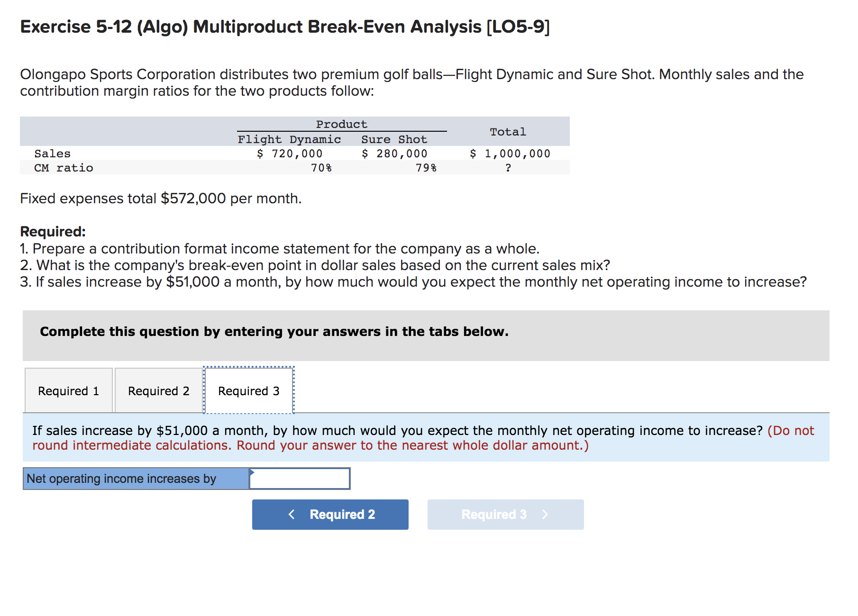Select the $280,000 Sure Shot sales cell
858x616 pixels.
[x=394, y=153]
